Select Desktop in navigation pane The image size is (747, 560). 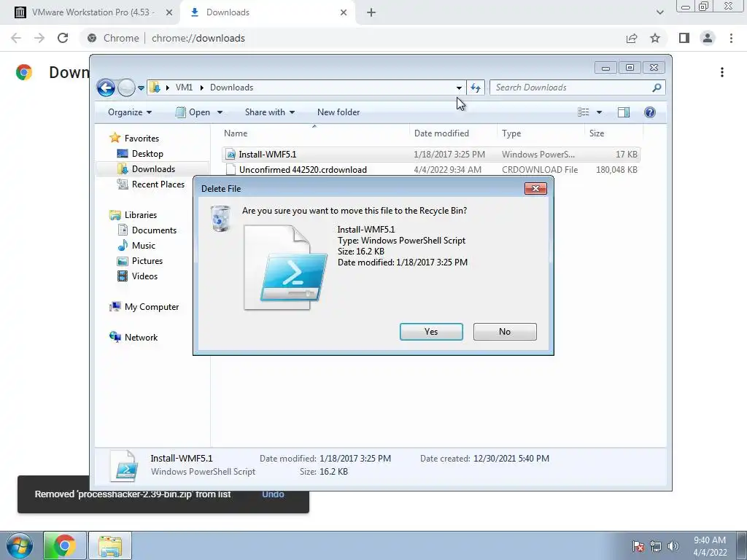[x=140, y=154]
